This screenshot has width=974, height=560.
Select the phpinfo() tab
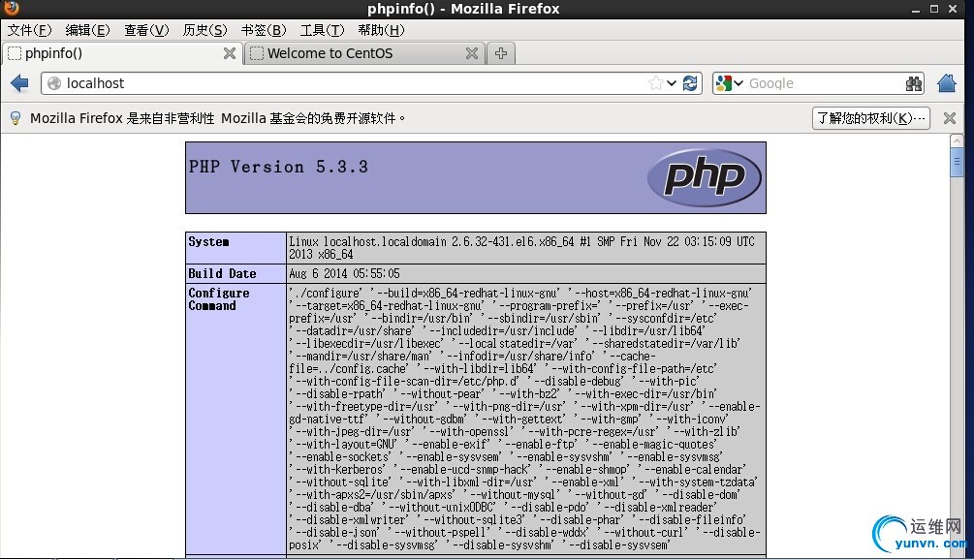122,53
